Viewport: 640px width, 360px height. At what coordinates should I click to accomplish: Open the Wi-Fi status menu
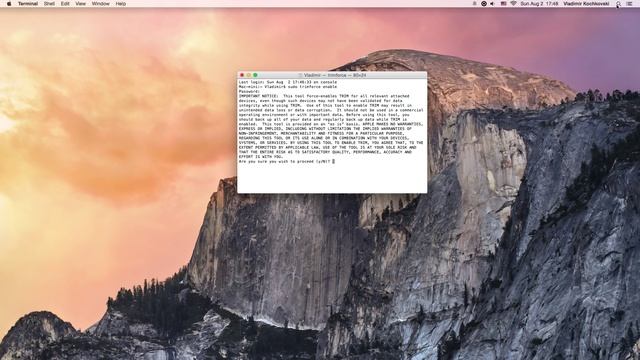coord(513,4)
